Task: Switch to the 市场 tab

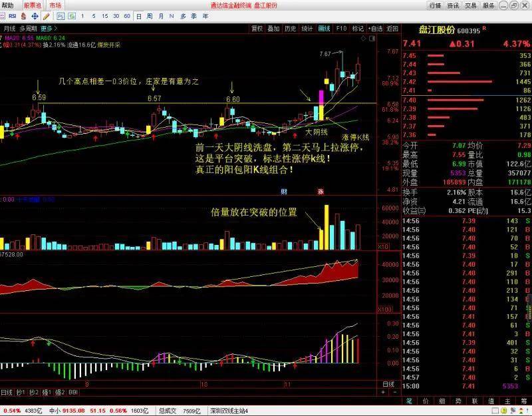Action: click(55, 5)
